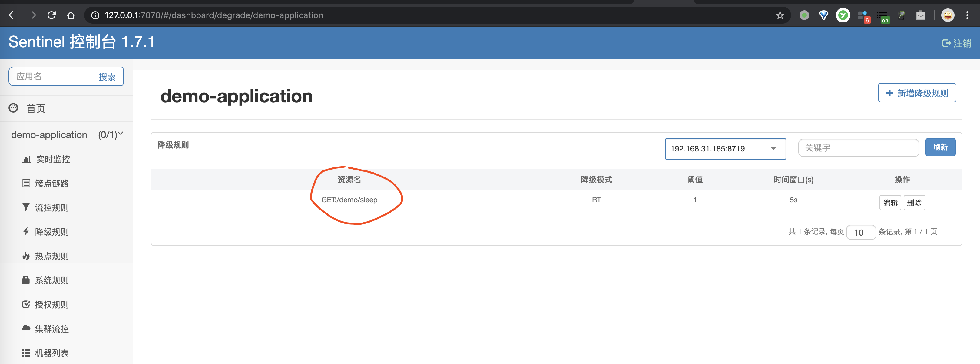Open 热点规则 hotspot rules panel
This screenshot has height=364, width=980.
pyautogui.click(x=51, y=256)
